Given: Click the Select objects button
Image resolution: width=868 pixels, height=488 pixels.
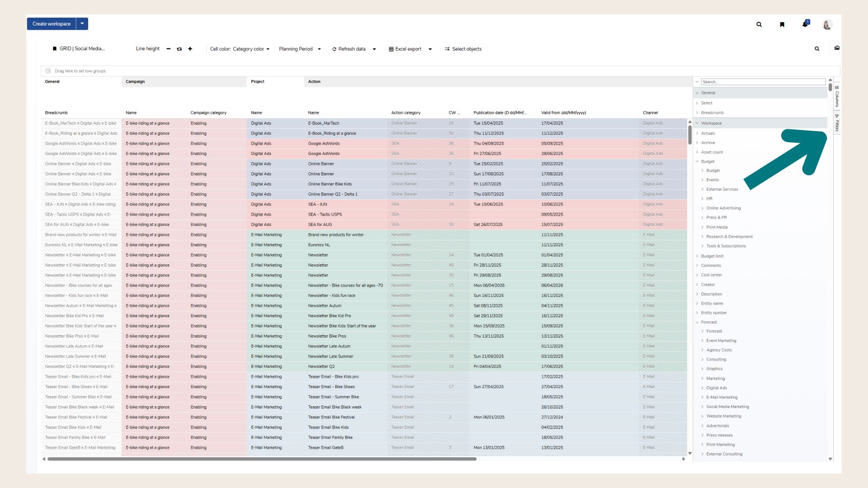Looking at the screenshot, I should (x=463, y=49).
